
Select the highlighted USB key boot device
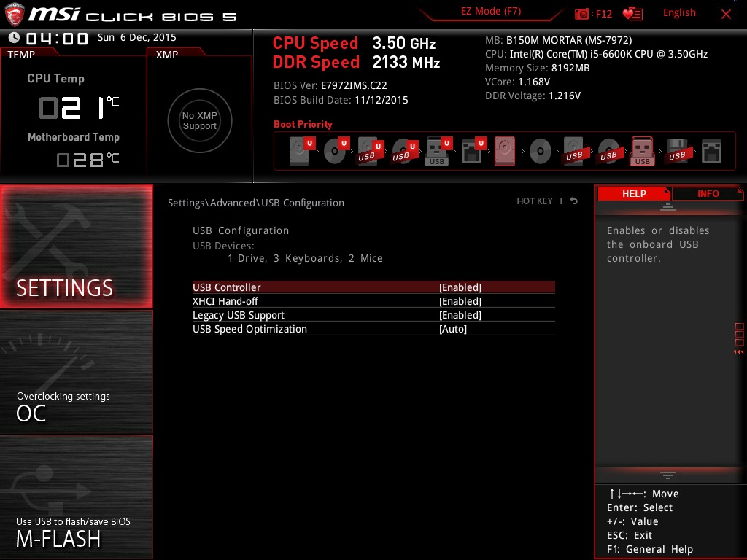[x=642, y=152]
